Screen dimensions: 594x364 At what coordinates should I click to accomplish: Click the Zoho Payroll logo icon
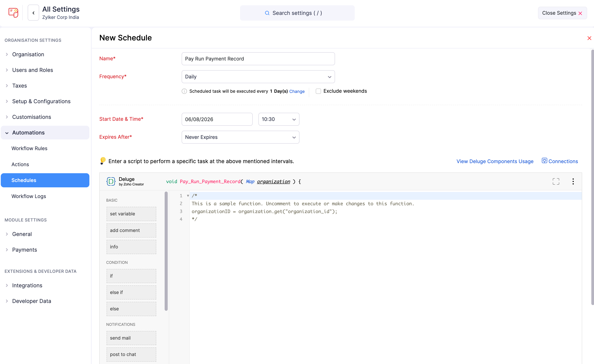(x=13, y=13)
